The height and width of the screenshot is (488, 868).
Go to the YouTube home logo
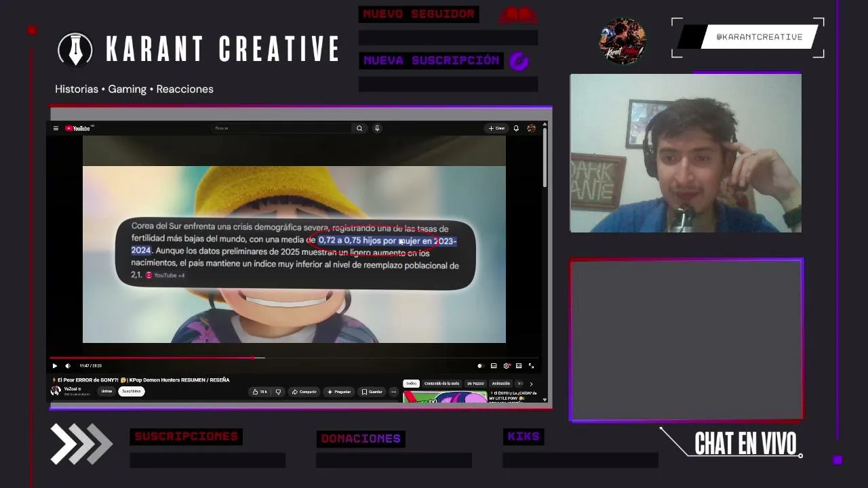pyautogui.click(x=79, y=128)
